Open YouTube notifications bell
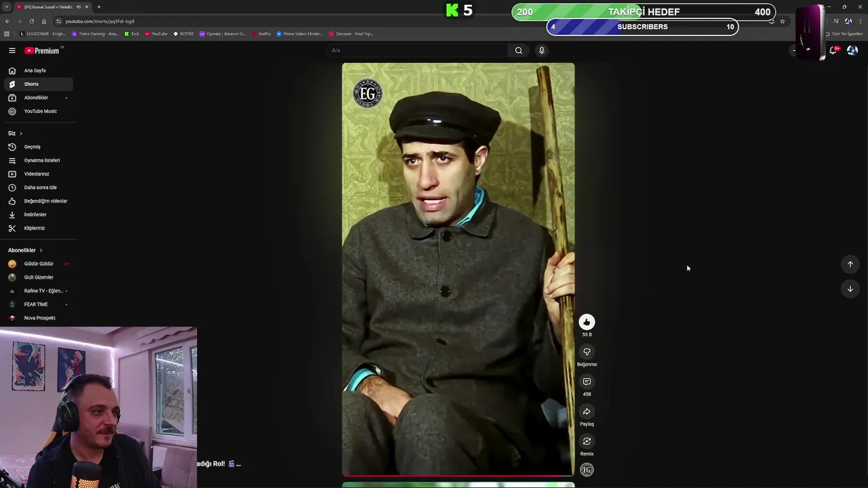 point(833,50)
